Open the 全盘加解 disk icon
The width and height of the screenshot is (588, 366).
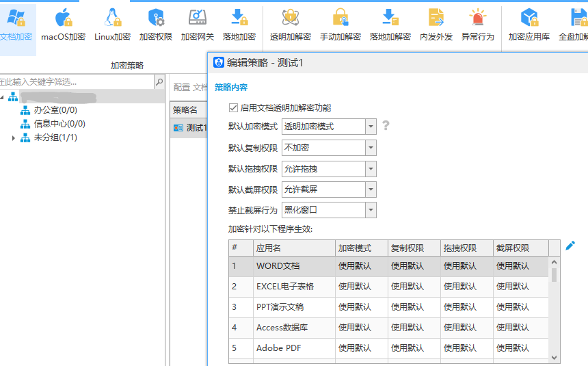pyautogui.click(x=579, y=18)
